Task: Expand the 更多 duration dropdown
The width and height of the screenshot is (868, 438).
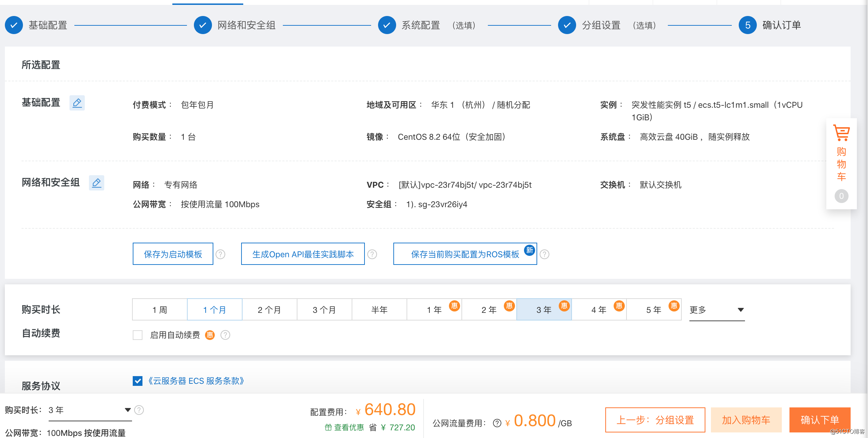Action: point(716,310)
